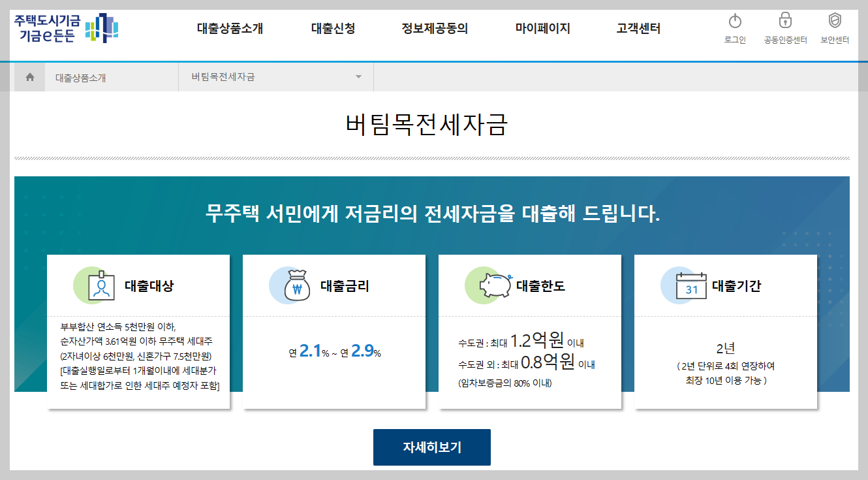Click 대출상품소개 in the breadcrumb trail
868x480 pixels.
click(80, 76)
